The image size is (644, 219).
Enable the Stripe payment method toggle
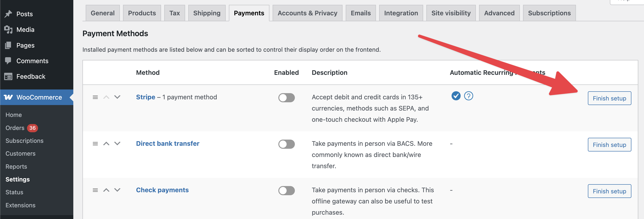point(286,98)
